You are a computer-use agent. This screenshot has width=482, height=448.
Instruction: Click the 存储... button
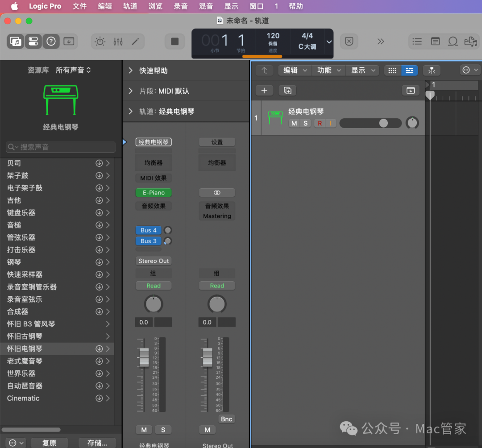click(97, 443)
